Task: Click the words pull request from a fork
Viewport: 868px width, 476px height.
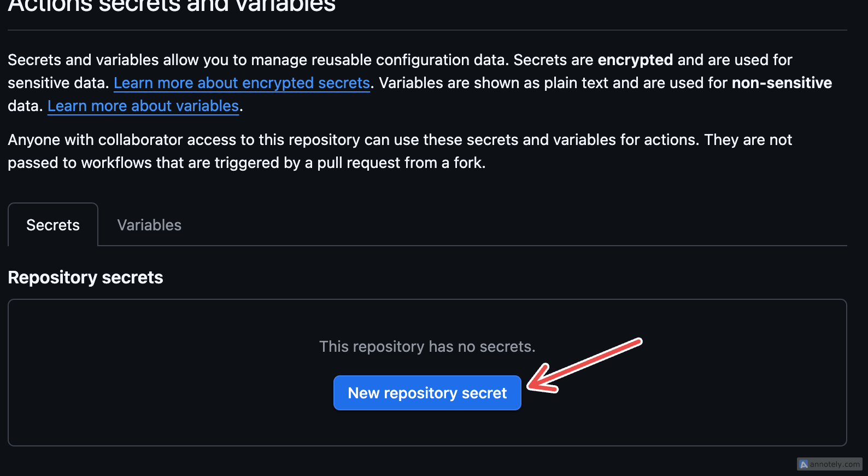Action: [401, 163]
